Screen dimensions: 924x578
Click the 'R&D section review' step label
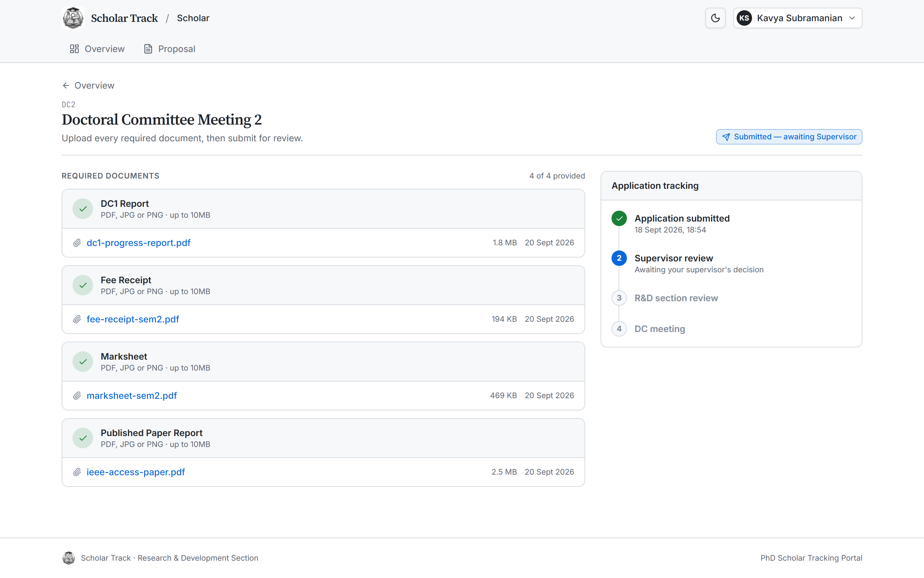click(x=676, y=298)
